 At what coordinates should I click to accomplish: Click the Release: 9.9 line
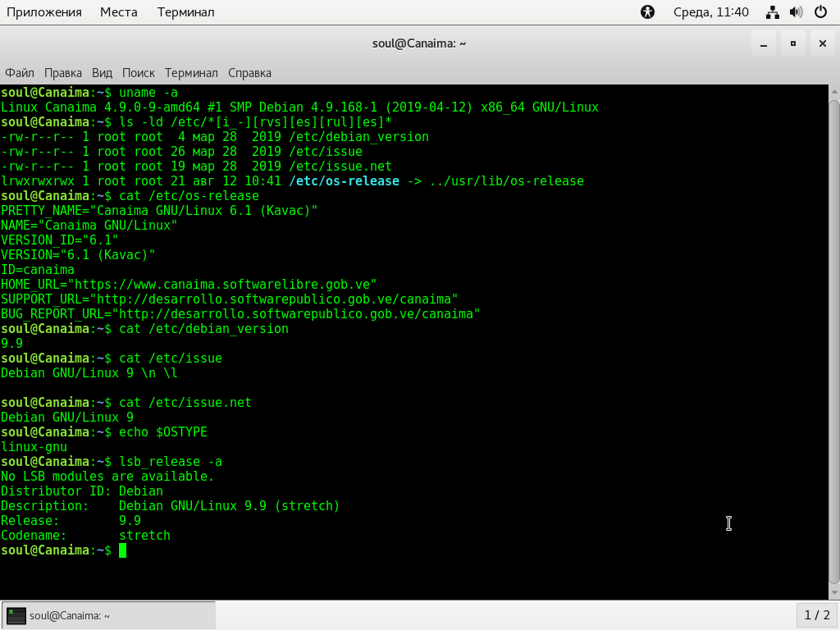tap(71, 521)
